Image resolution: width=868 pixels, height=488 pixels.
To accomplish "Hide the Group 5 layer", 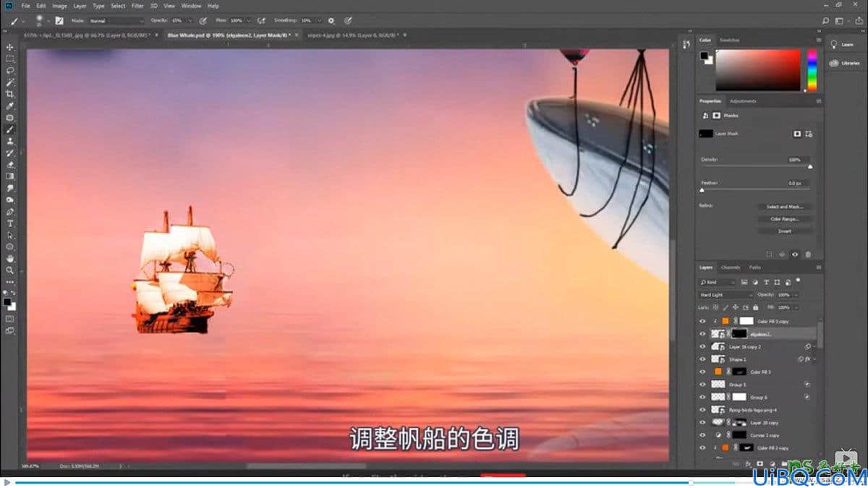I will click(702, 385).
